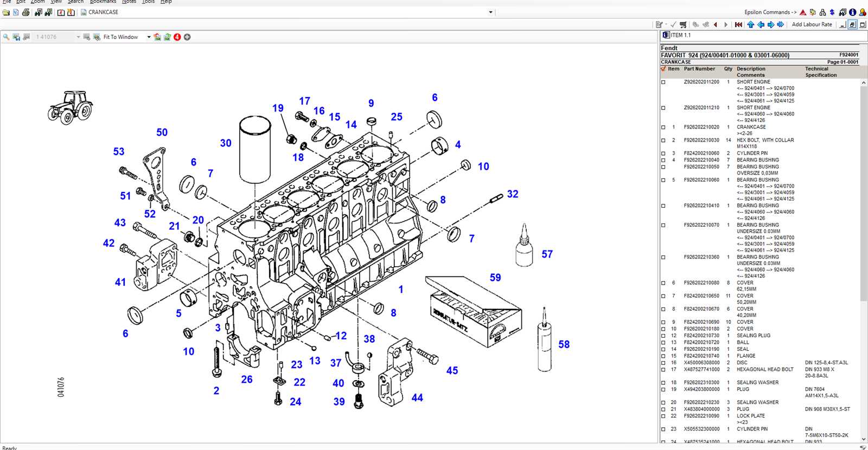Click callout number 44 in diagram

pyautogui.click(x=417, y=398)
